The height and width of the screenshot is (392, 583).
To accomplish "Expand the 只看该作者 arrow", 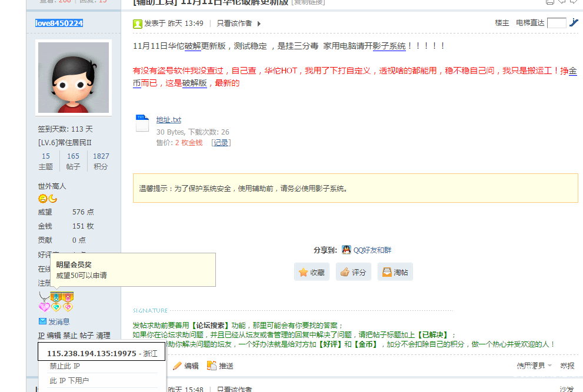I will click(x=259, y=24).
